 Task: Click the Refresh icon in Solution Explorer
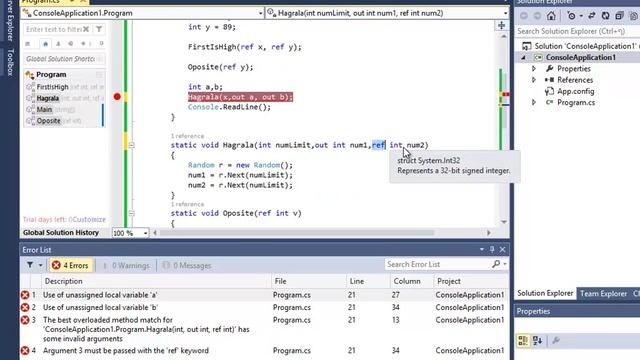(606, 16)
